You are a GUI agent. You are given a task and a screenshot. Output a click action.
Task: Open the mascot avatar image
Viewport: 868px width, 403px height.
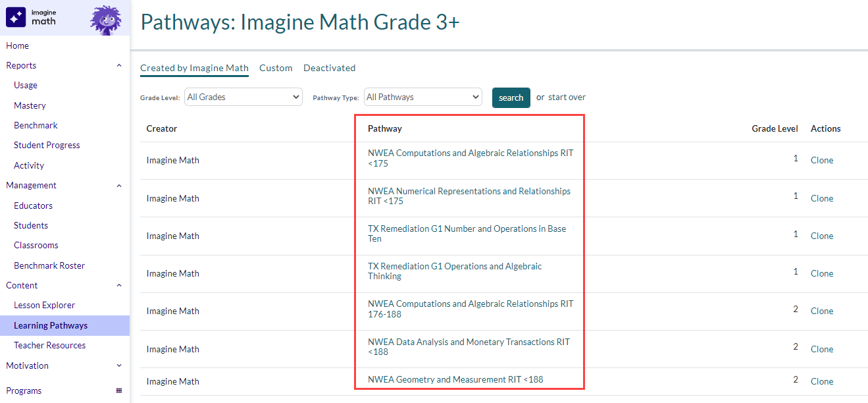(x=105, y=19)
